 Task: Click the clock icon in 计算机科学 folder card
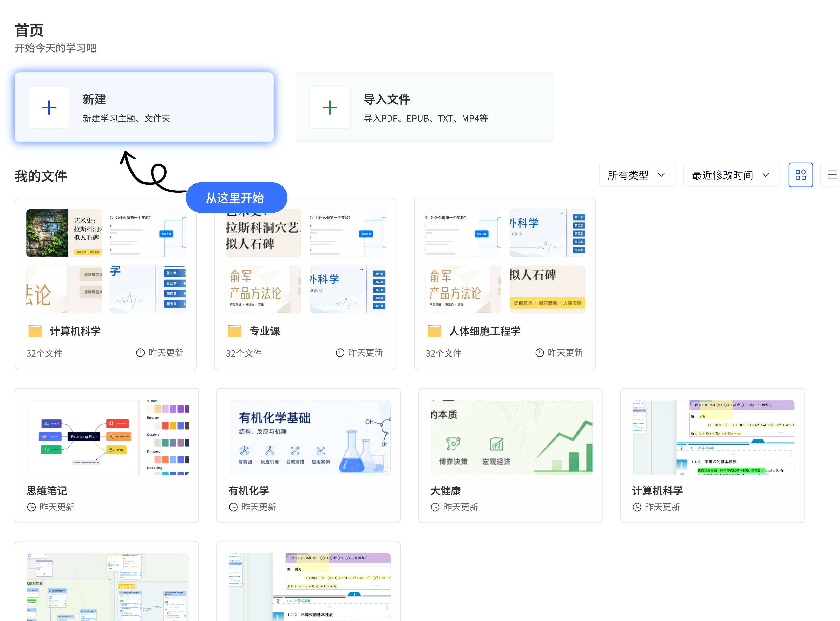[x=140, y=353]
